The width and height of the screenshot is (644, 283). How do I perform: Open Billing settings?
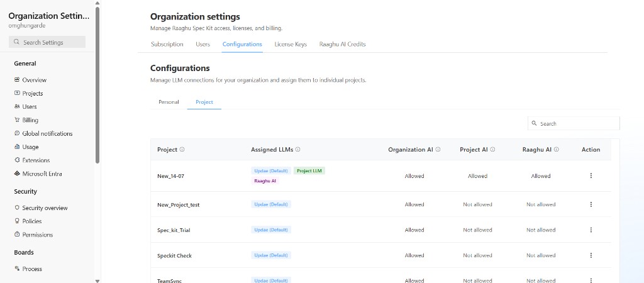point(30,120)
